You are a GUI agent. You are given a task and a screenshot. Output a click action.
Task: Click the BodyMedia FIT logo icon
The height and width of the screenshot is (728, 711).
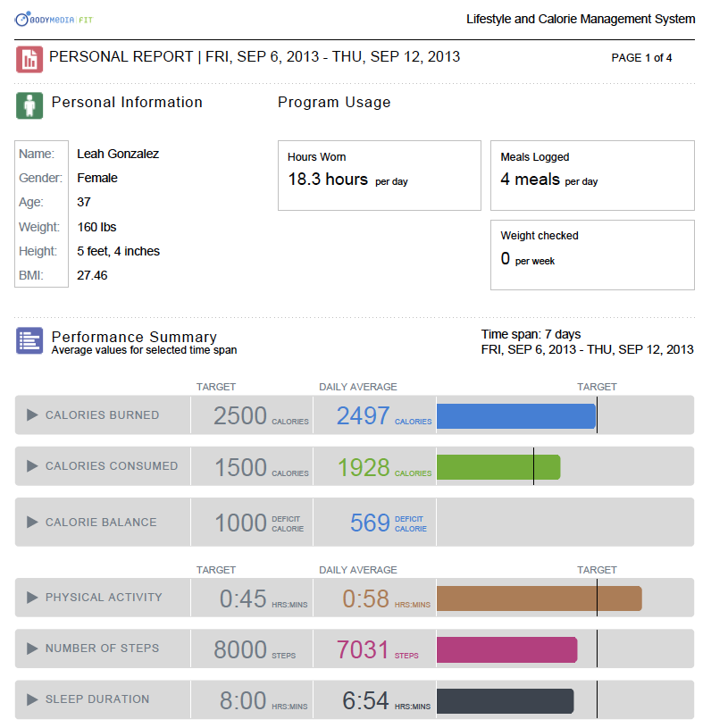pyautogui.click(x=23, y=19)
